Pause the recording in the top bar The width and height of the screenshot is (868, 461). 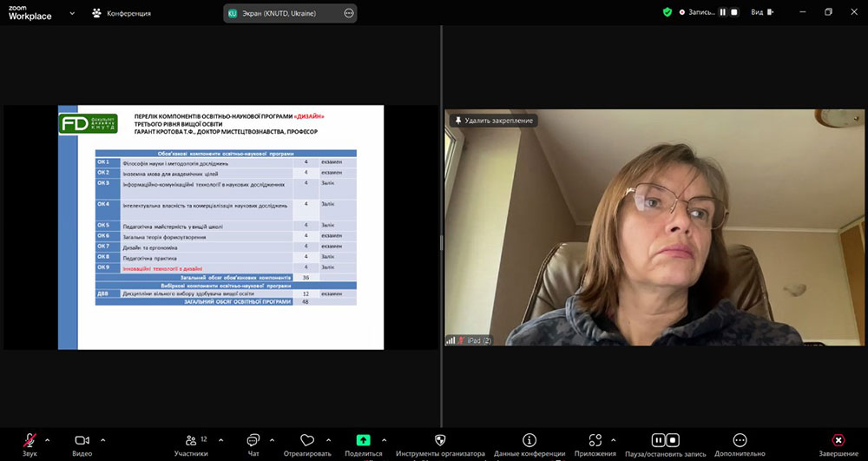[x=722, y=13]
